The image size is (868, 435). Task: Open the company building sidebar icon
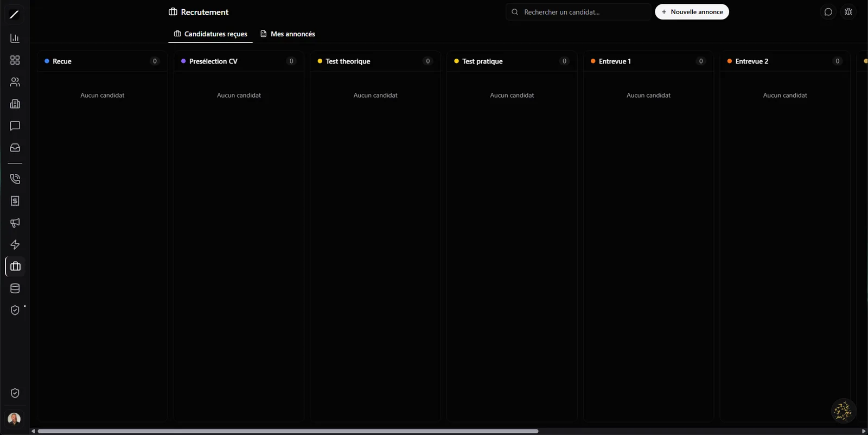(15, 104)
